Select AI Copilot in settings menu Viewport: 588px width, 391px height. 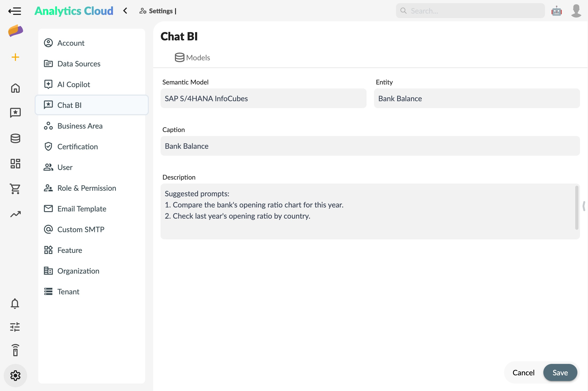coord(74,84)
